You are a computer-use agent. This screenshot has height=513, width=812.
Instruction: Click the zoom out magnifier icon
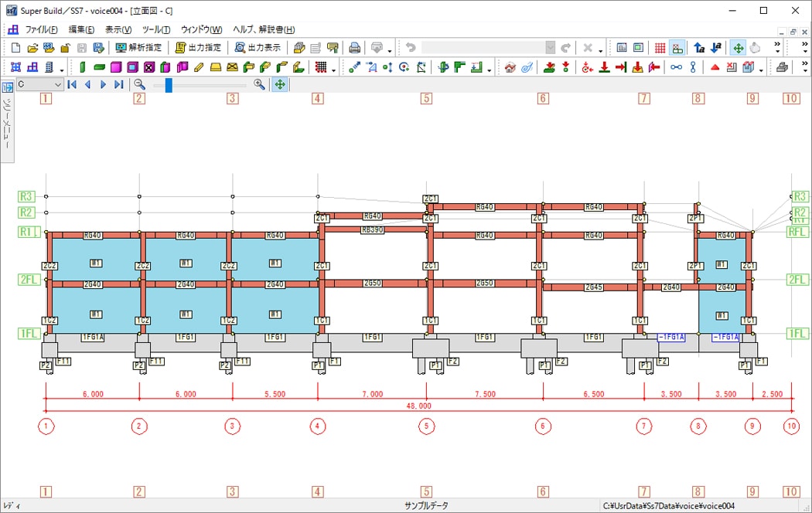click(x=140, y=84)
